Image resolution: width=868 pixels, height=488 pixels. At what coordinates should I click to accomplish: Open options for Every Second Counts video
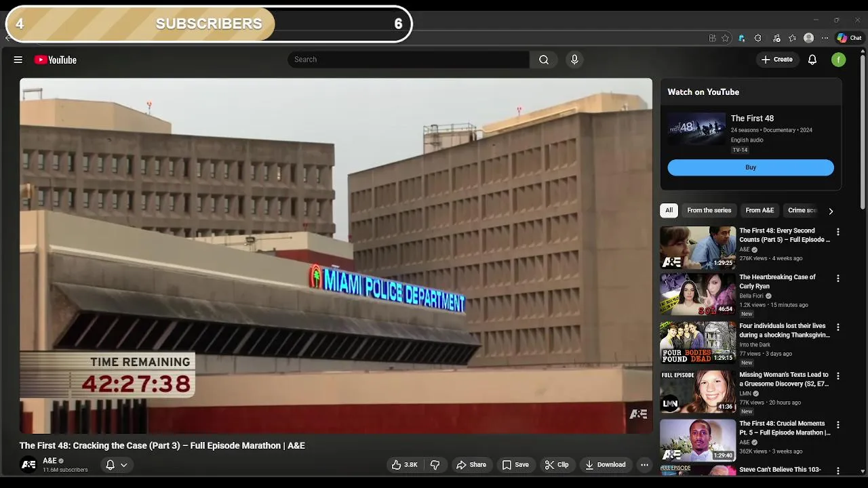tap(837, 232)
